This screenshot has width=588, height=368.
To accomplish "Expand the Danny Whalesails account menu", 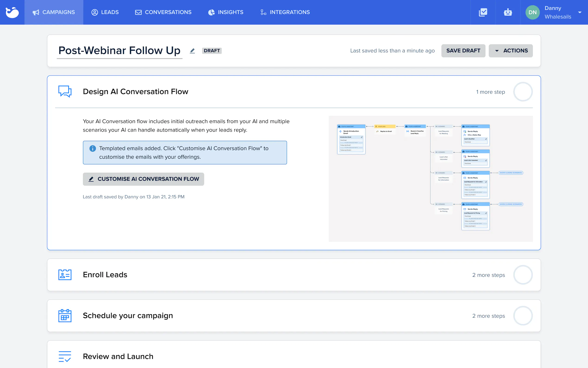I will coord(580,13).
